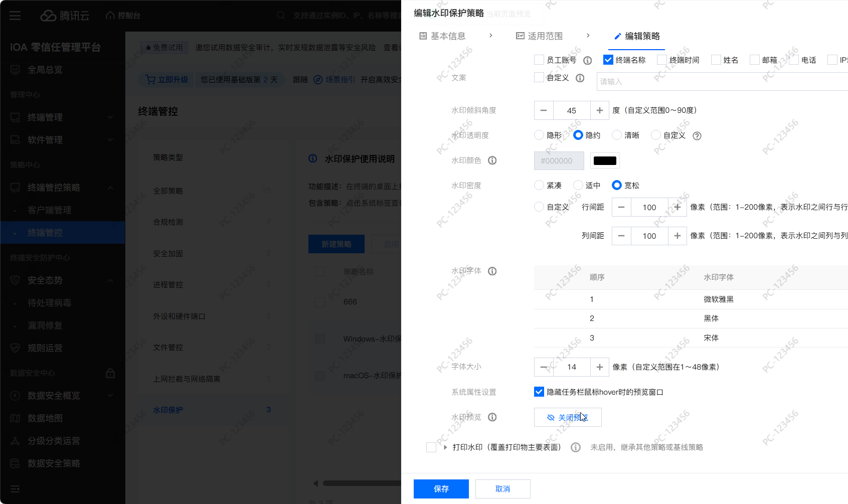Decrease row spacing with minus button

click(621, 207)
